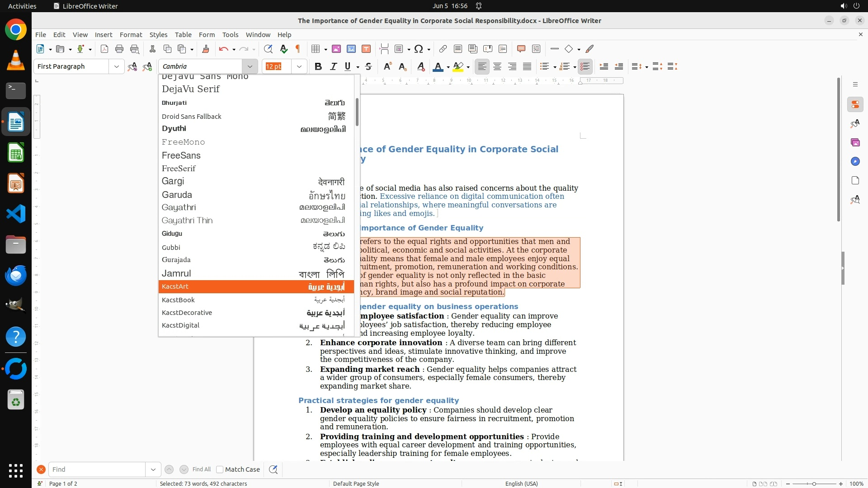Apply italic formatting
The image size is (868, 488).
click(333, 66)
